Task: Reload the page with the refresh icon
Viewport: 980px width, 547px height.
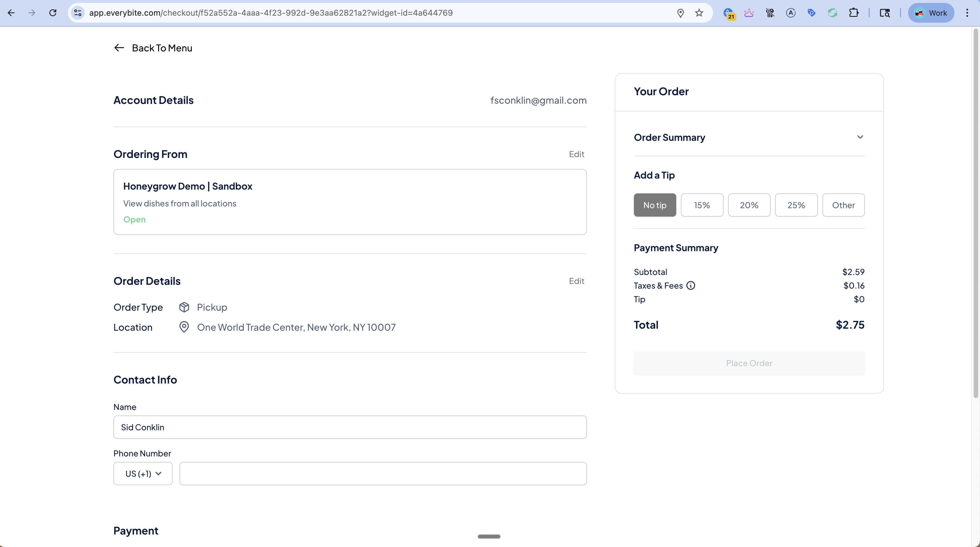Action: (x=53, y=13)
